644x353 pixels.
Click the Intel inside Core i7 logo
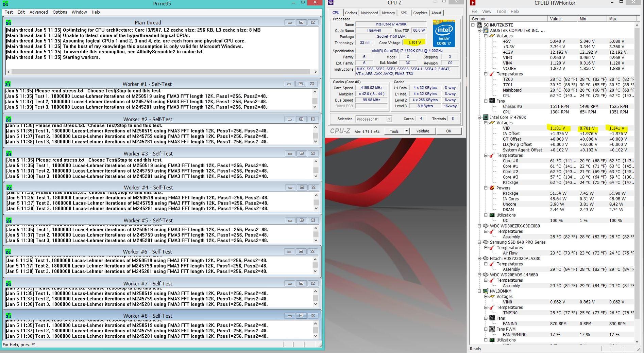pos(444,33)
